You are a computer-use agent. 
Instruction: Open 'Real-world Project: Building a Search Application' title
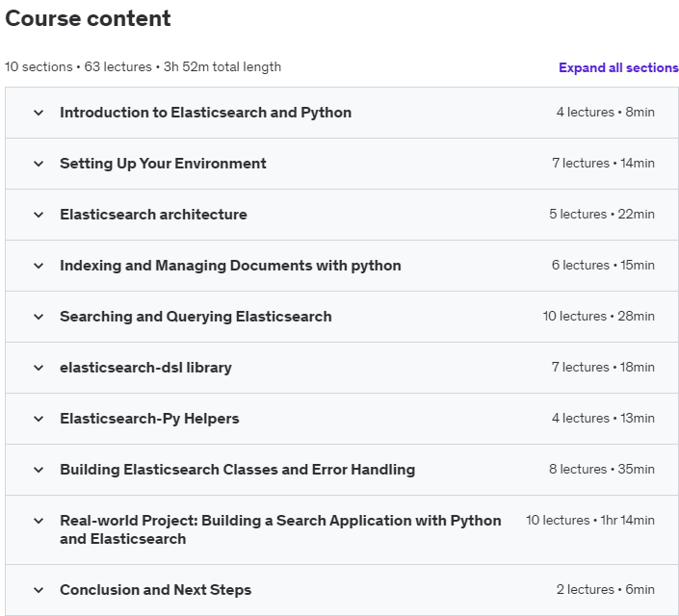[x=280, y=529]
